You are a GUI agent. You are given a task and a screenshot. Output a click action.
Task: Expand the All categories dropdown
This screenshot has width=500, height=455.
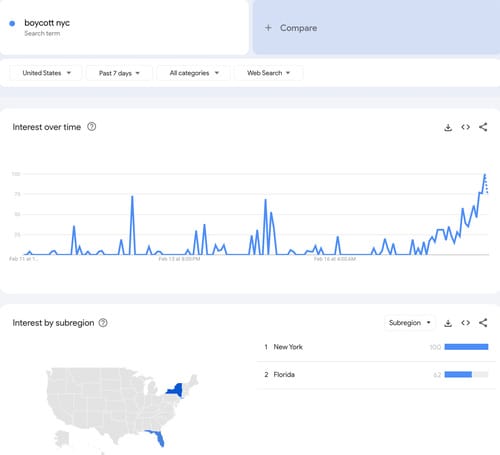point(194,73)
